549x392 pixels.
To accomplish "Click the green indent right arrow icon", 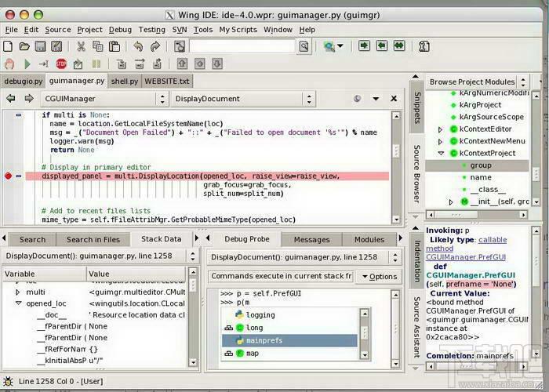I will click(364, 45).
